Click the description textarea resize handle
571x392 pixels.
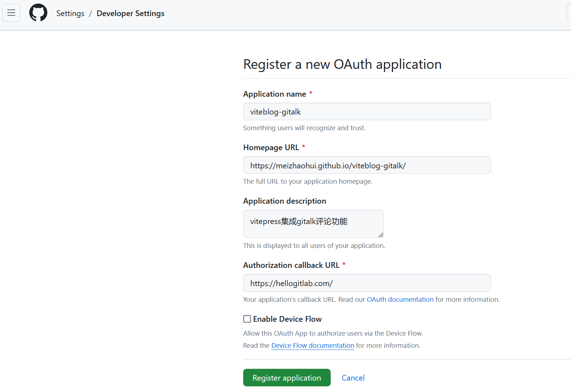(x=381, y=235)
